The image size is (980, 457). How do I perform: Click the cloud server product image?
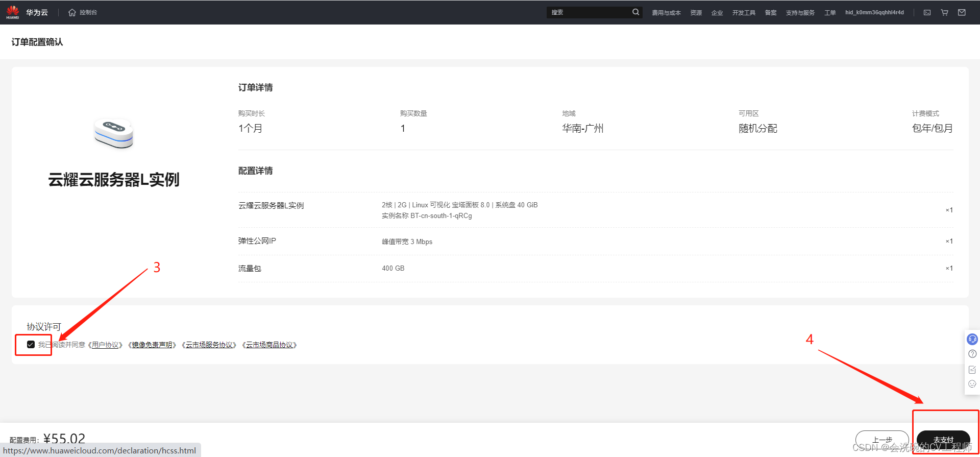coord(114,133)
